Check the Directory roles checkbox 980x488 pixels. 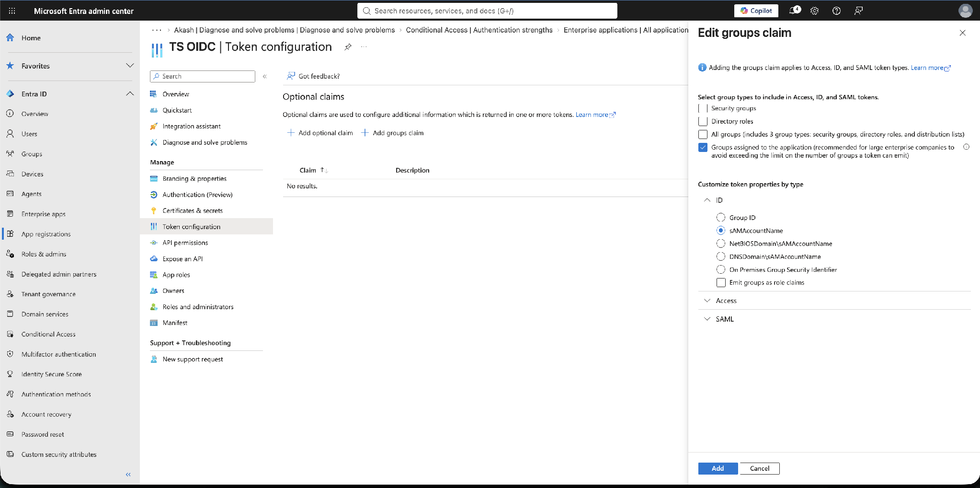[x=703, y=121]
